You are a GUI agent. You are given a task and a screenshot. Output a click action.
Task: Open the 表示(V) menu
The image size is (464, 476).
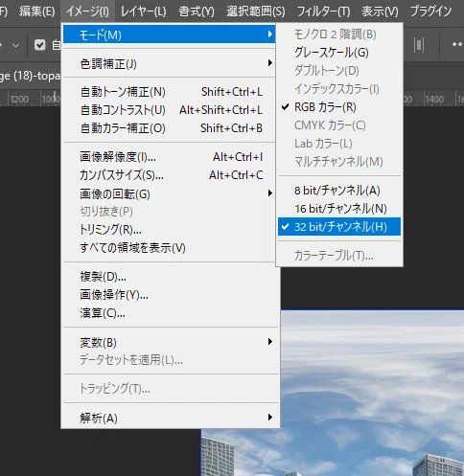(380, 11)
